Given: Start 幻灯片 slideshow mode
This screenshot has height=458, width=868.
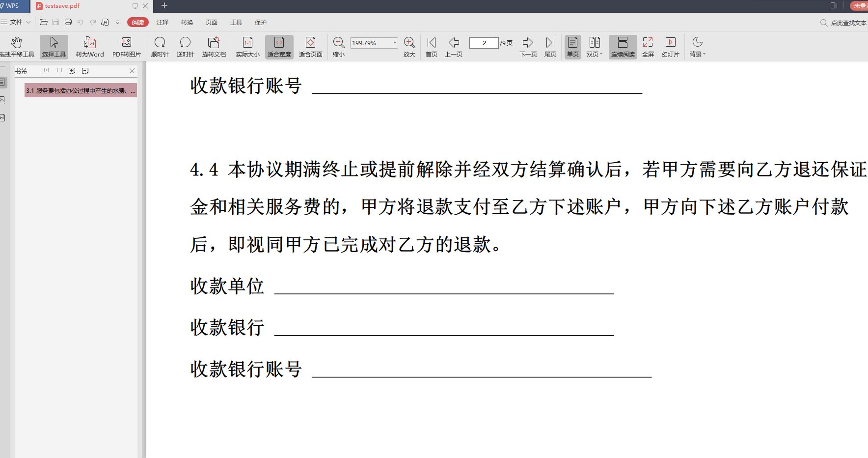Looking at the screenshot, I should tap(671, 47).
